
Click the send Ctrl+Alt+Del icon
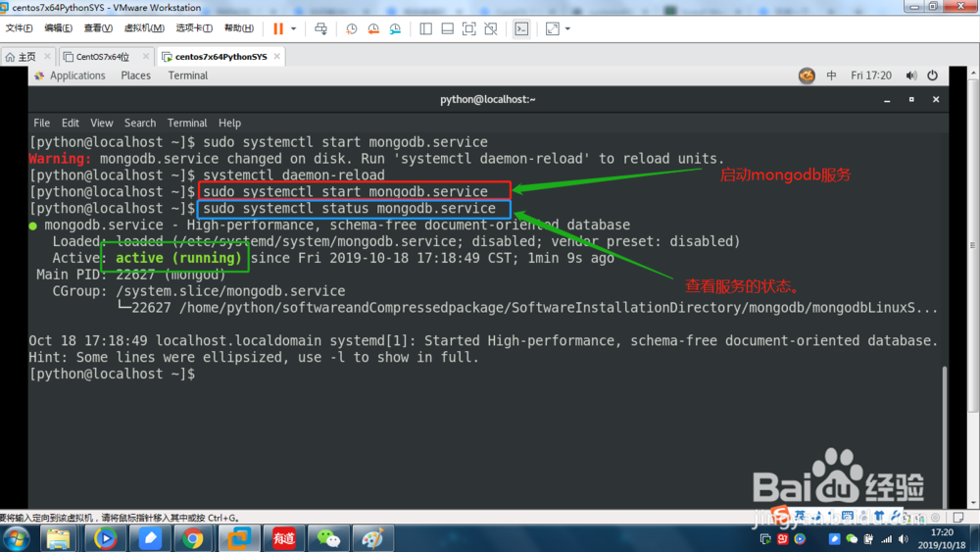pos(320,28)
